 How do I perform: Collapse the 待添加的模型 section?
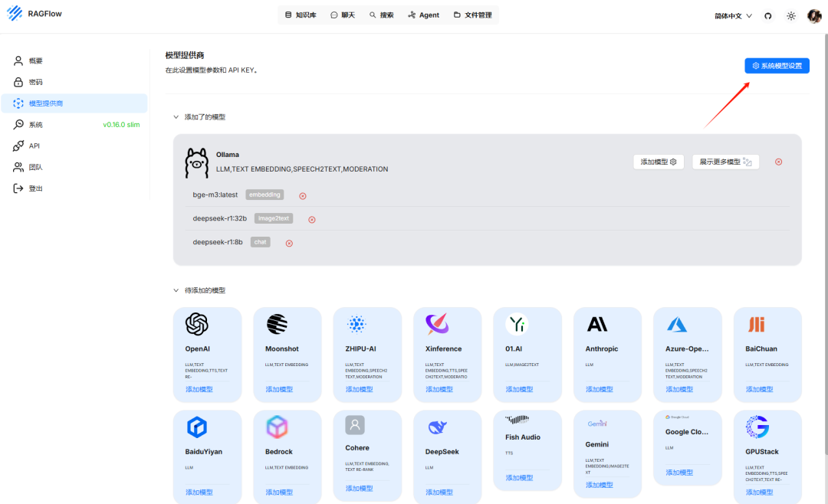coord(176,290)
